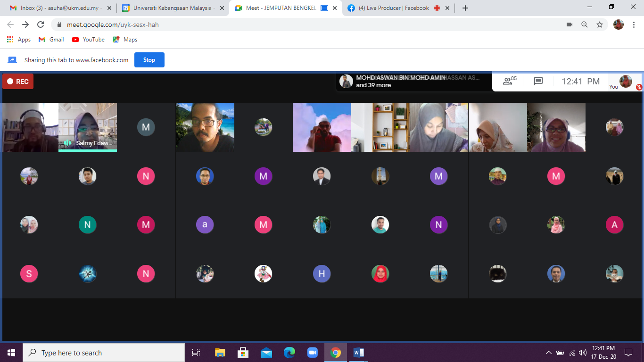Click the zoom magnifier icon in address bar
This screenshot has width=644, height=362.
tap(585, 25)
